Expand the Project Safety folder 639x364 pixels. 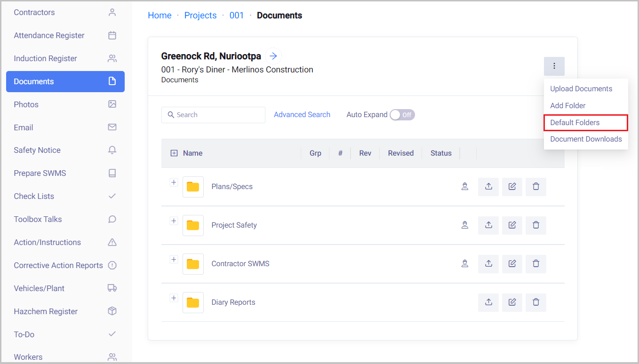[x=174, y=221]
